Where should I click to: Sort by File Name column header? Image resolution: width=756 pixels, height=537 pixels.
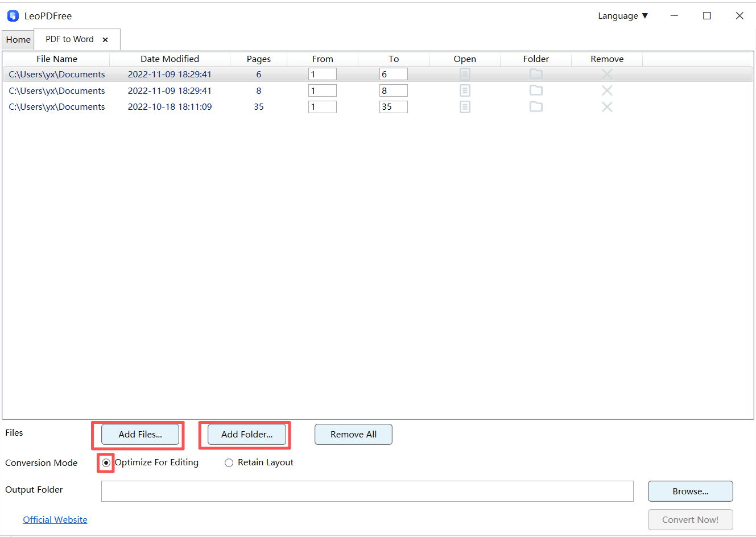(x=56, y=59)
